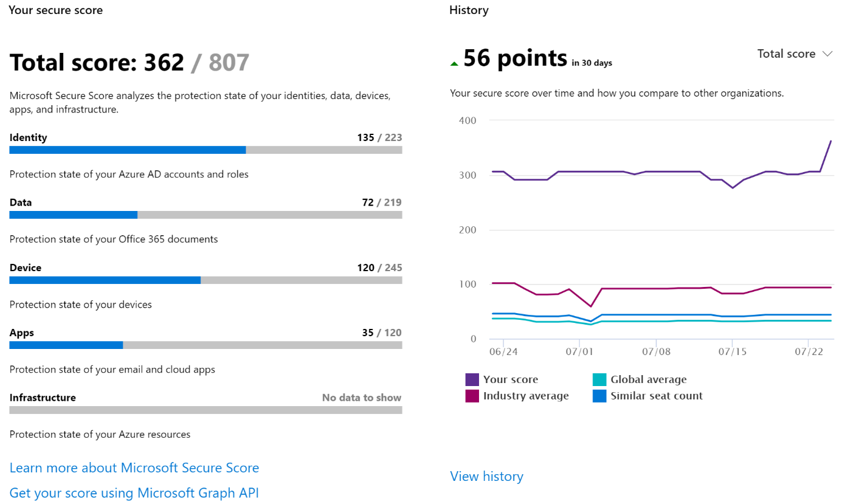The height and width of the screenshot is (504, 842).
Task: Click the blue Similar seat count swatch
Action: tap(599, 396)
